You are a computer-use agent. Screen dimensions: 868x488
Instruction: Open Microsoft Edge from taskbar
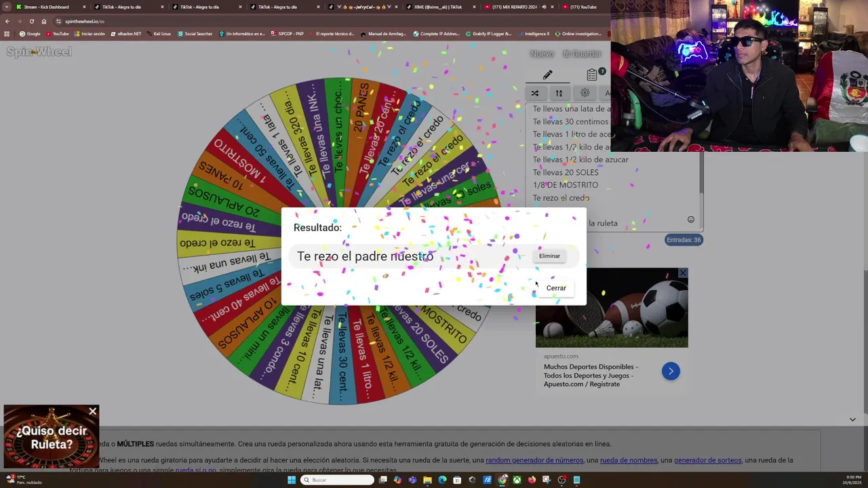pos(442,480)
